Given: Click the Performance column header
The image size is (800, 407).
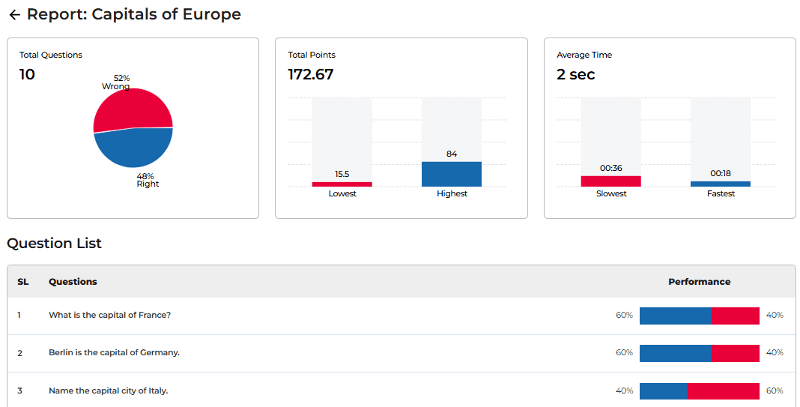Looking at the screenshot, I should click(699, 282).
